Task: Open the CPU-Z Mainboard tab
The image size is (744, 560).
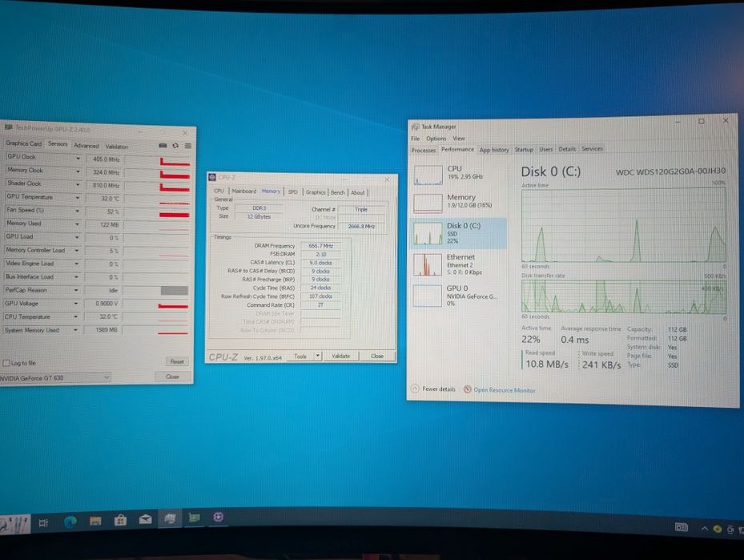Action: click(x=244, y=191)
